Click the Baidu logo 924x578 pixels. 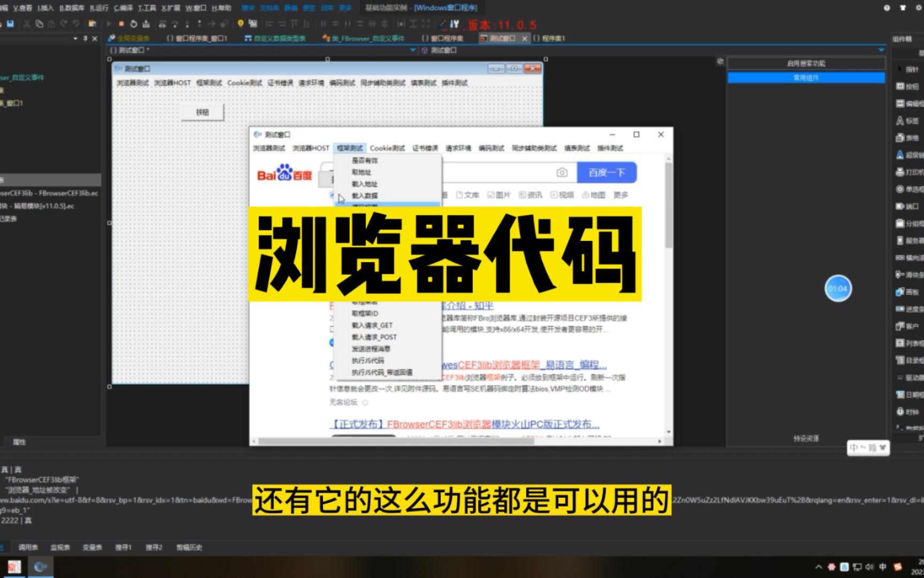click(284, 173)
